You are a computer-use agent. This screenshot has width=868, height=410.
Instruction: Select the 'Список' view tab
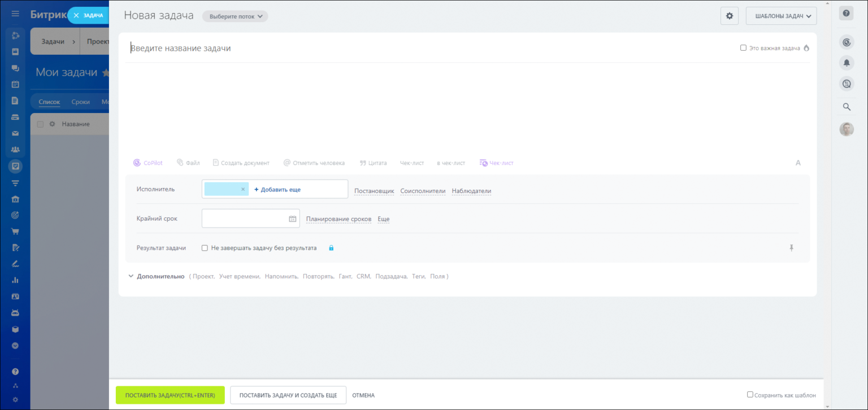[49, 102]
